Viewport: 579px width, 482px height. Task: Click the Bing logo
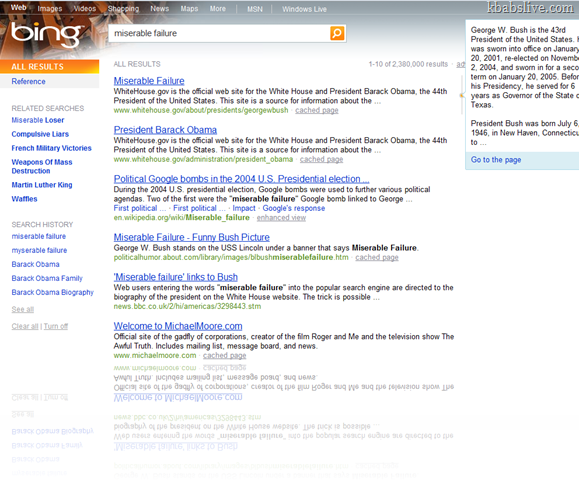tap(46, 34)
